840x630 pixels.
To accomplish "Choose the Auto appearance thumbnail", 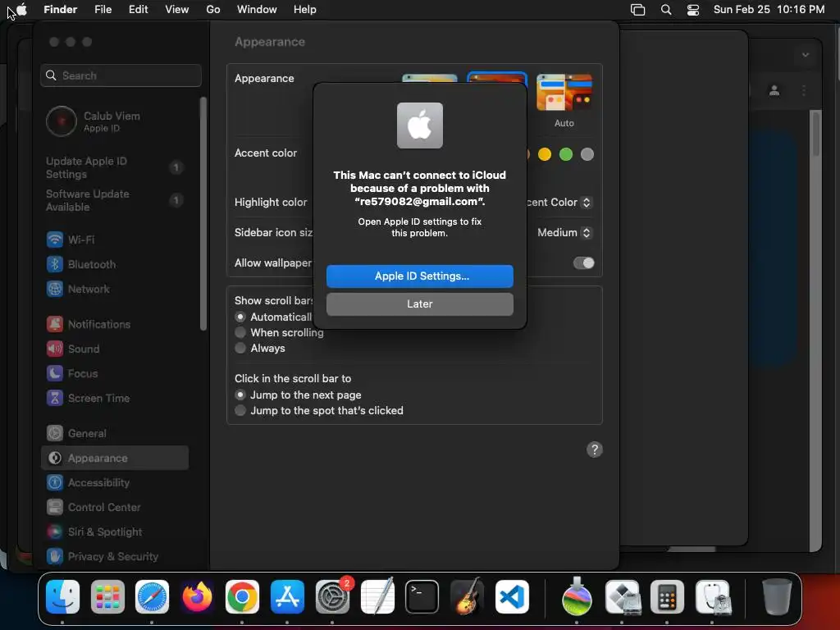I will click(564, 93).
